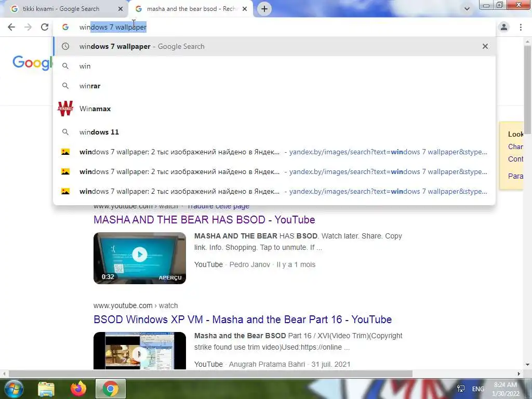Click the 'Para' link in the yellow side panel

pyautogui.click(x=515, y=176)
